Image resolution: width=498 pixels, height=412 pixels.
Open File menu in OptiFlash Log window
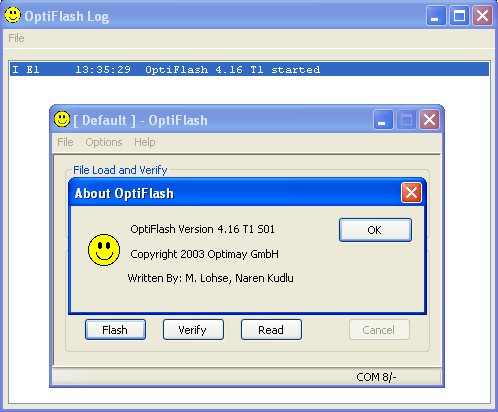pos(16,38)
